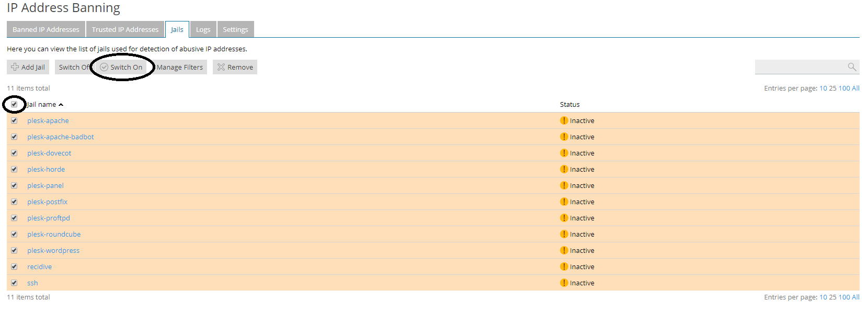Open Manage Filters
Screen dimensions: 868x322
(x=179, y=67)
